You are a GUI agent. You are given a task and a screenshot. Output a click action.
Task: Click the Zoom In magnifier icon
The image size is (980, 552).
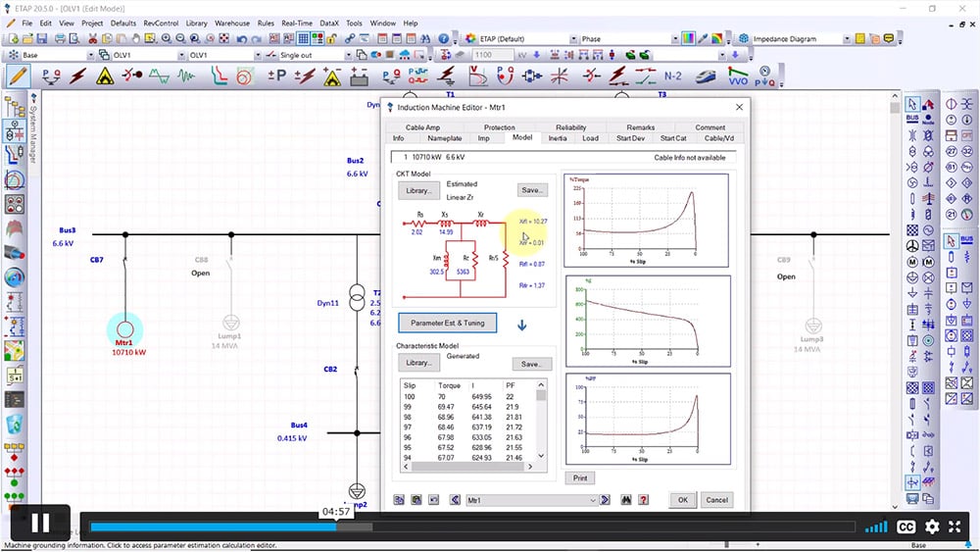pyautogui.click(x=167, y=39)
